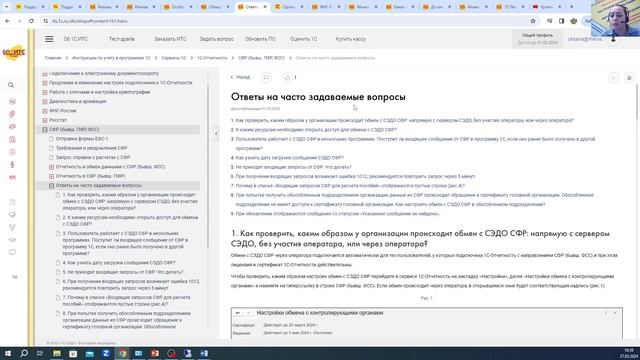Expand the Продление и изменение настроек подключения node
The height and width of the screenshot is (360, 640).
(x=44, y=83)
